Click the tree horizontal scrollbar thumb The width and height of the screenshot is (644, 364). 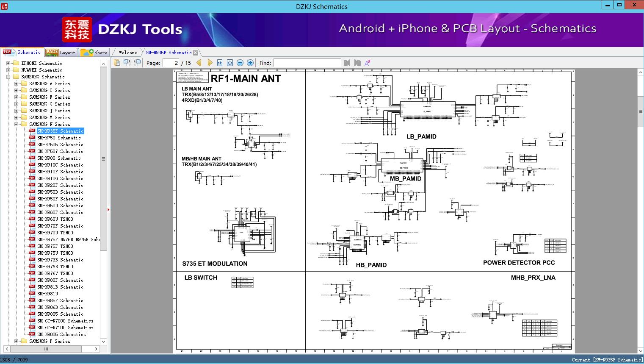click(46, 349)
